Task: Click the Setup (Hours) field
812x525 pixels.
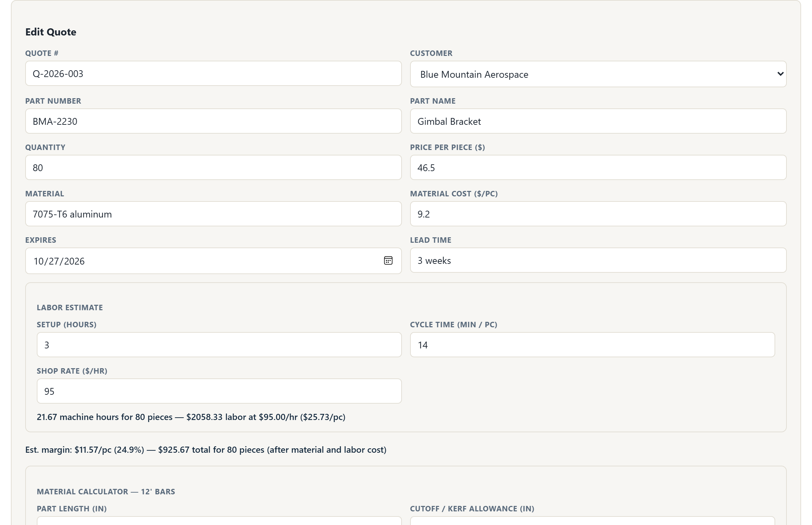Action: click(219, 345)
